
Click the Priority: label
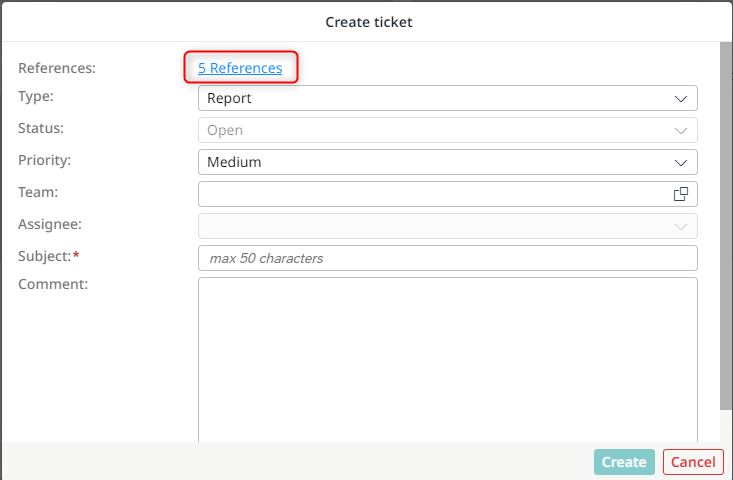pyautogui.click(x=44, y=160)
